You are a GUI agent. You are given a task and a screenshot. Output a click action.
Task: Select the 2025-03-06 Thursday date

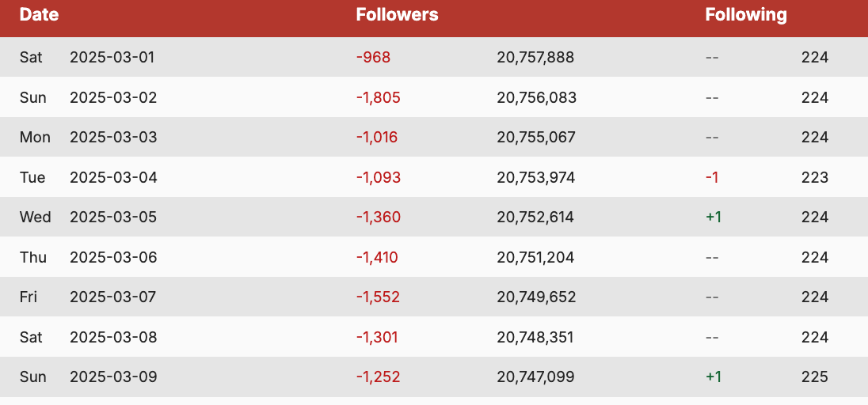click(113, 257)
